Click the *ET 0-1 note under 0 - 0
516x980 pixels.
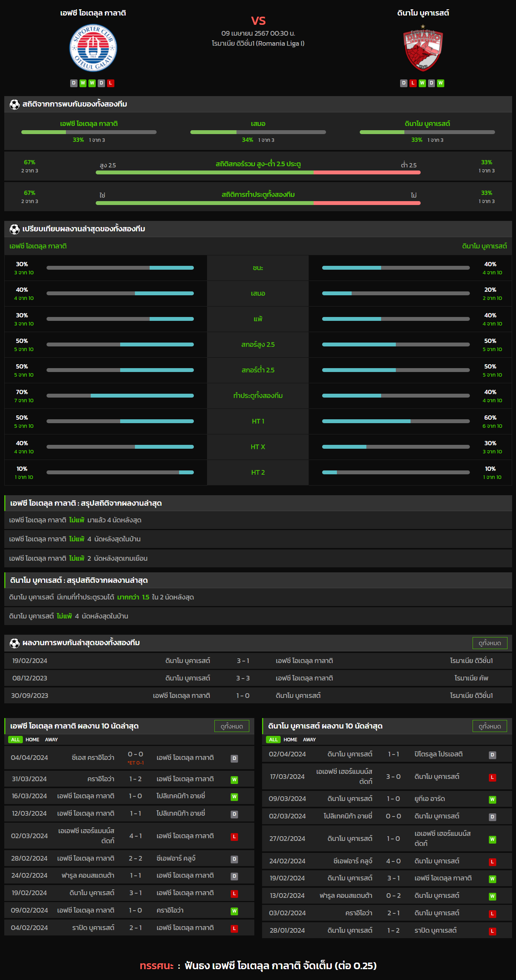point(136,763)
